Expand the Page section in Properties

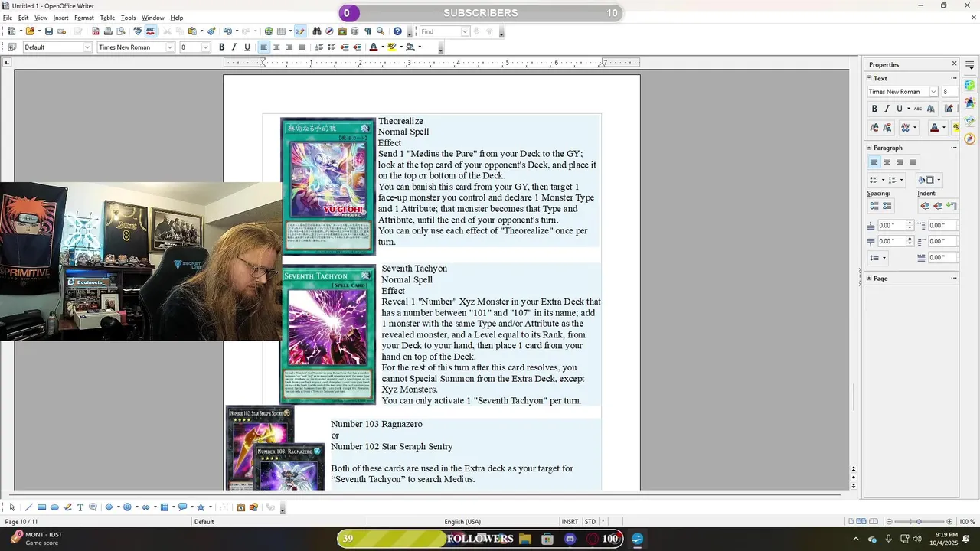(870, 279)
